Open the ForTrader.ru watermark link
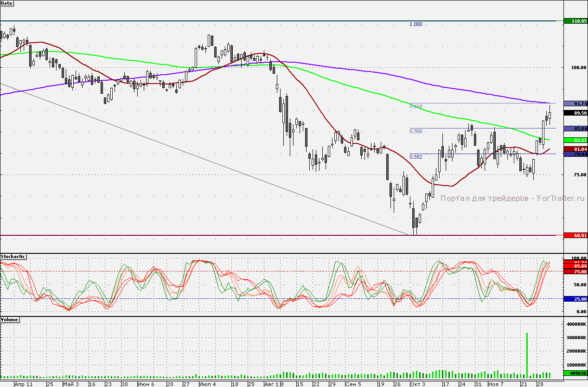The width and height of the screenshot is (588, 387). click(x=512, y=198)
